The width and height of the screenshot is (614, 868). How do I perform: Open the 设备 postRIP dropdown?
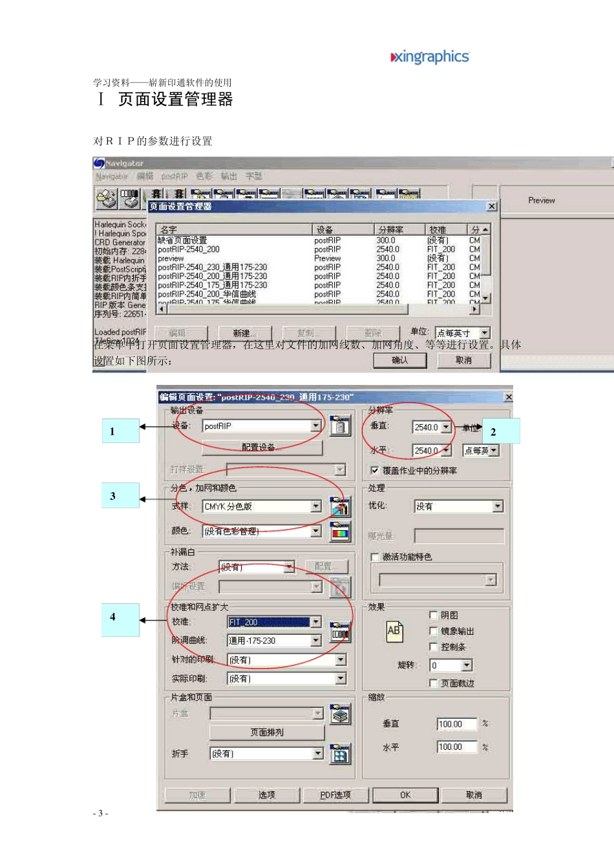315,426
